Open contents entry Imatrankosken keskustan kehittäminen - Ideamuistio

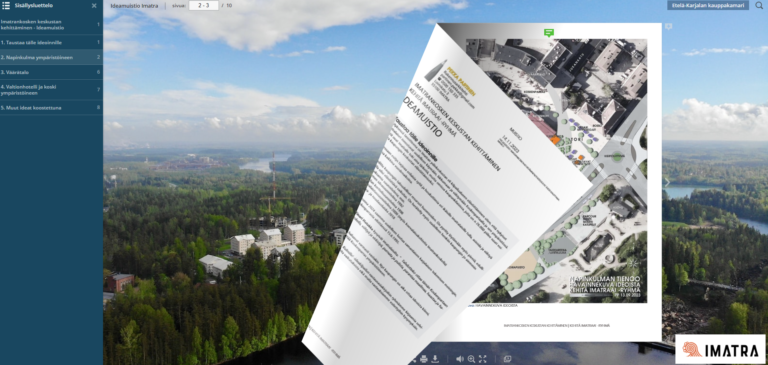pos(51,24)
